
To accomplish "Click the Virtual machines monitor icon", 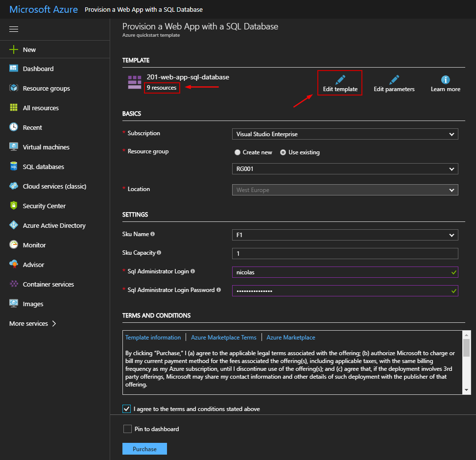I will pos(14,146).
